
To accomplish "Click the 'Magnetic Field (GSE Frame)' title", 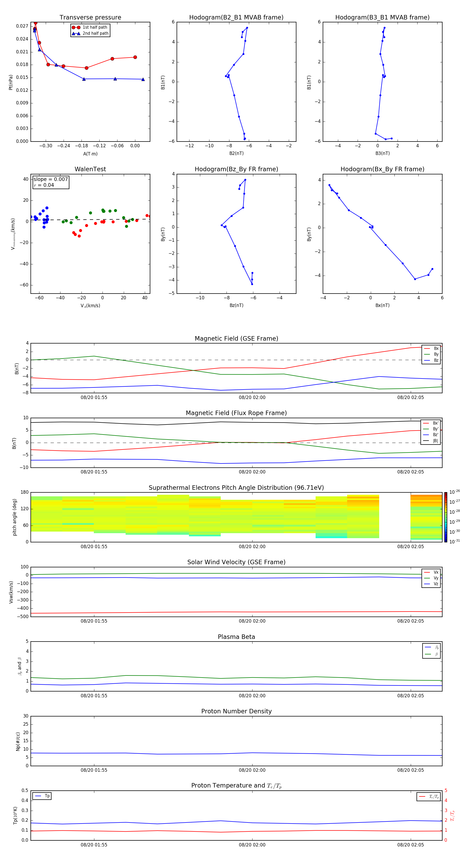I will click(x=236, y=339).
